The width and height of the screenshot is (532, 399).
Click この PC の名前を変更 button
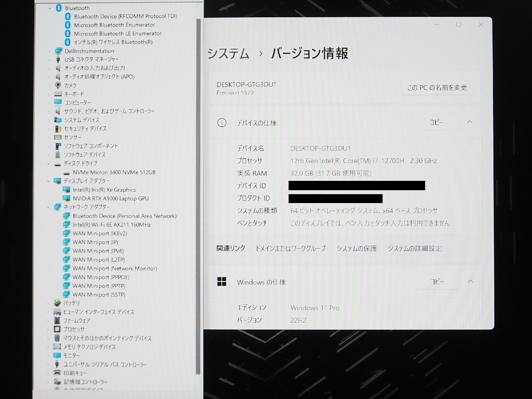(437, 87)
